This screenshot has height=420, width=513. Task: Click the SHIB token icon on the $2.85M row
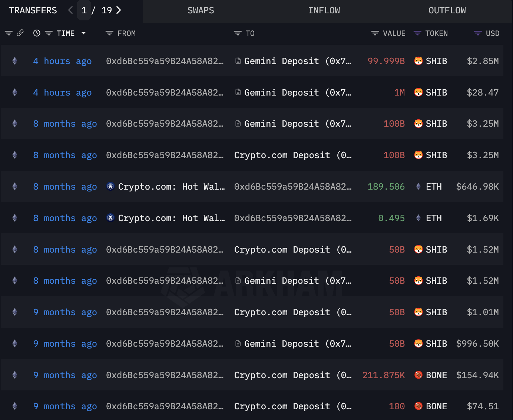[418, 61]
